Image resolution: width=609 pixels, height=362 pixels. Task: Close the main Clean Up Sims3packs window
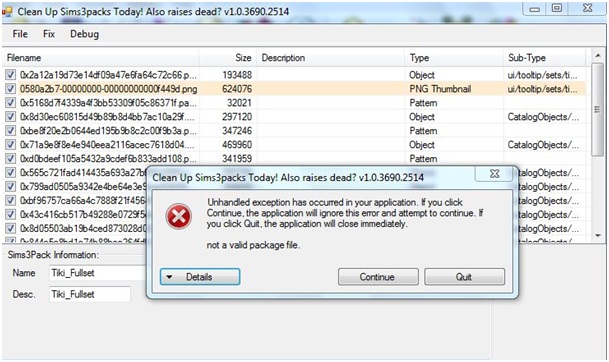(588, 8)
